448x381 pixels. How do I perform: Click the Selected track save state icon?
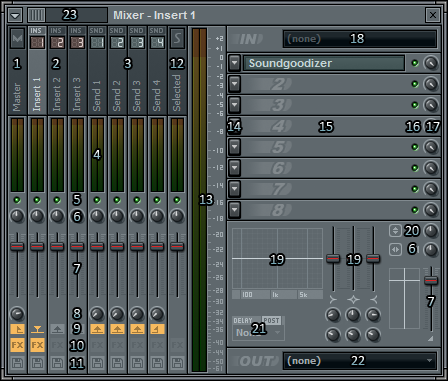(177, 363)
